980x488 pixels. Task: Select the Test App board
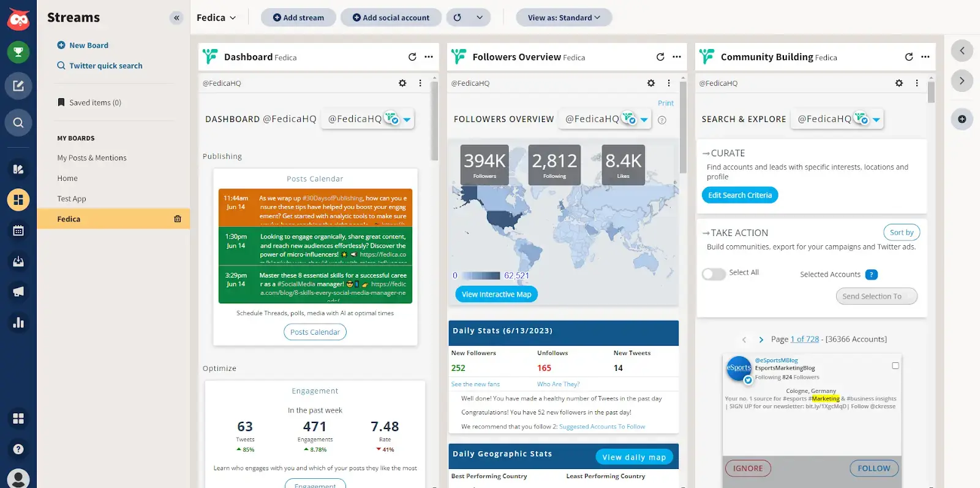(72, 199)
